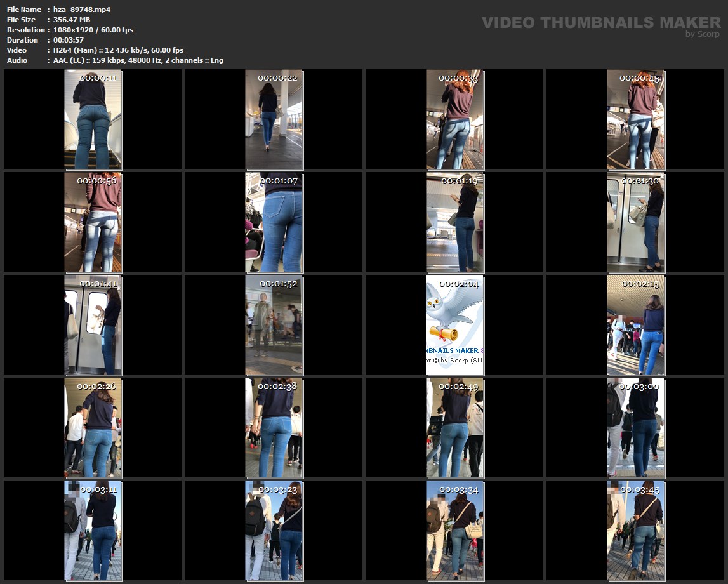Pick the thumbnail at 00:03:00
This screenshot has height=584, width=728.
(636, 428)
